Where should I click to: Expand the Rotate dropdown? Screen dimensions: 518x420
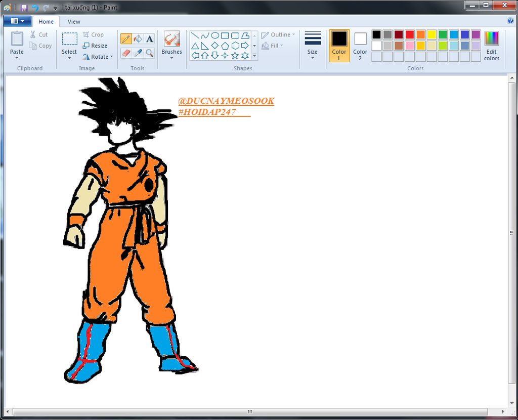pos(112,57)
